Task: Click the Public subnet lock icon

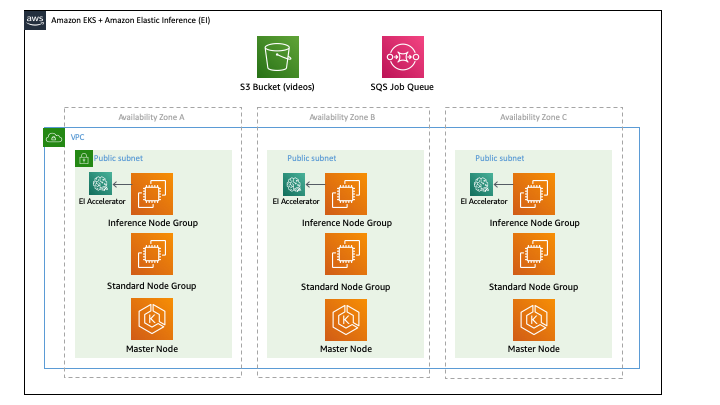Action: pos(84,159)
